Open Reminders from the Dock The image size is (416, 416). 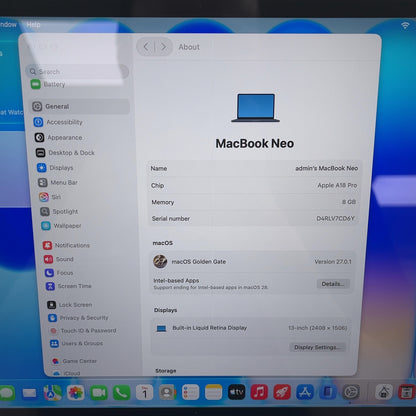(191, 392)
